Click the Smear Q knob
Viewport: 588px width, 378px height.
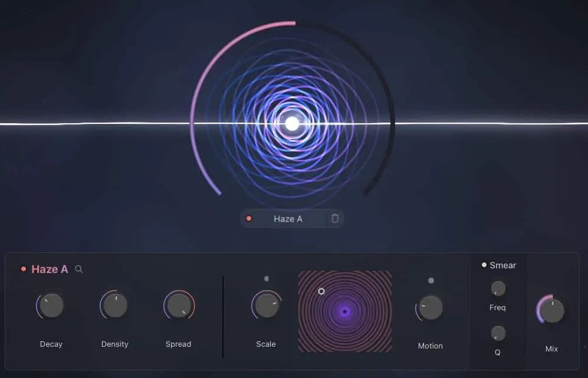point(498,333)
